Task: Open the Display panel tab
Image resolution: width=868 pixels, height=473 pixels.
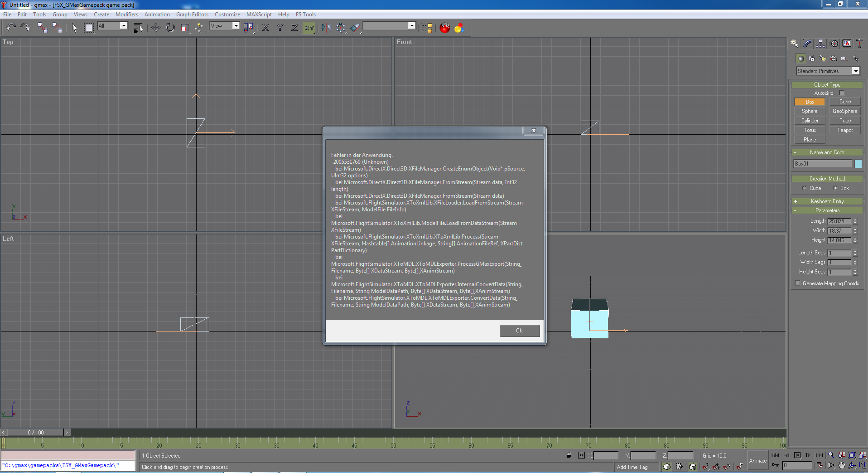Action: pyautogui.click(x=847, y=44)
